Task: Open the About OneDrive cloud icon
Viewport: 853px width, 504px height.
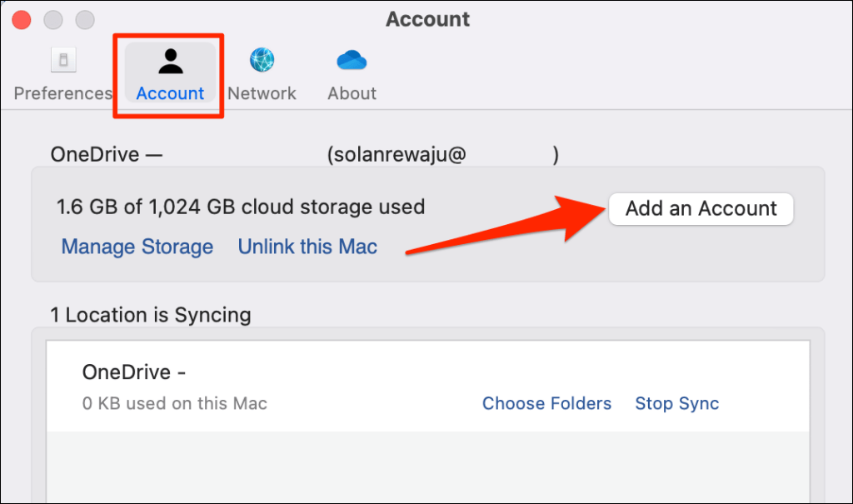Action: [352, 60]
